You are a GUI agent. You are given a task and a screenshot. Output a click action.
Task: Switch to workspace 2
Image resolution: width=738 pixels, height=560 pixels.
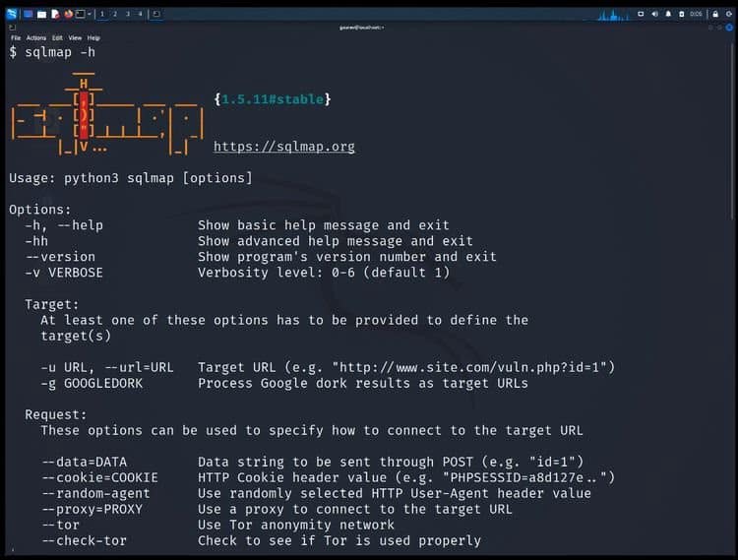115,14
